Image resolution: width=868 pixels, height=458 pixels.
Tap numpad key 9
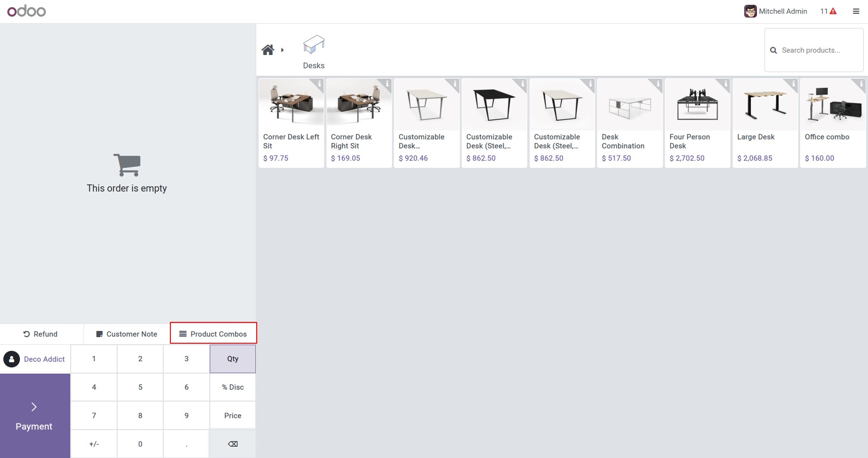(x=187, y=416)
